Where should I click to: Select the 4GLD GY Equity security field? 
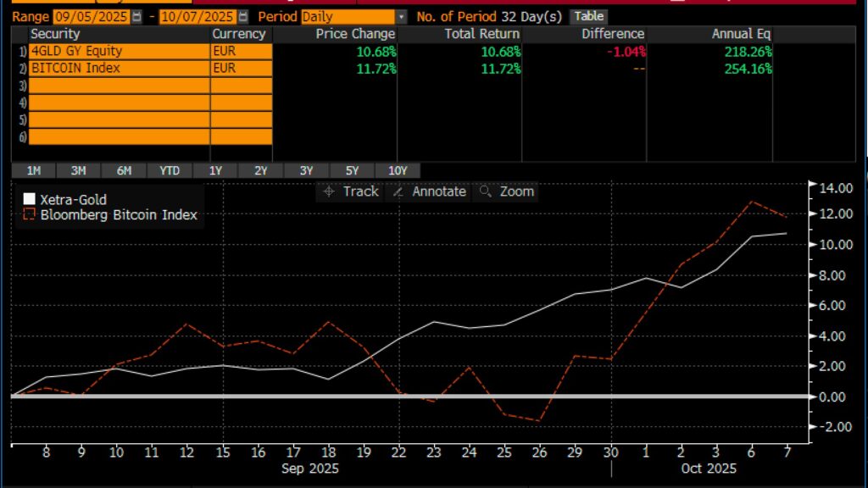click(x=119, y=52)
